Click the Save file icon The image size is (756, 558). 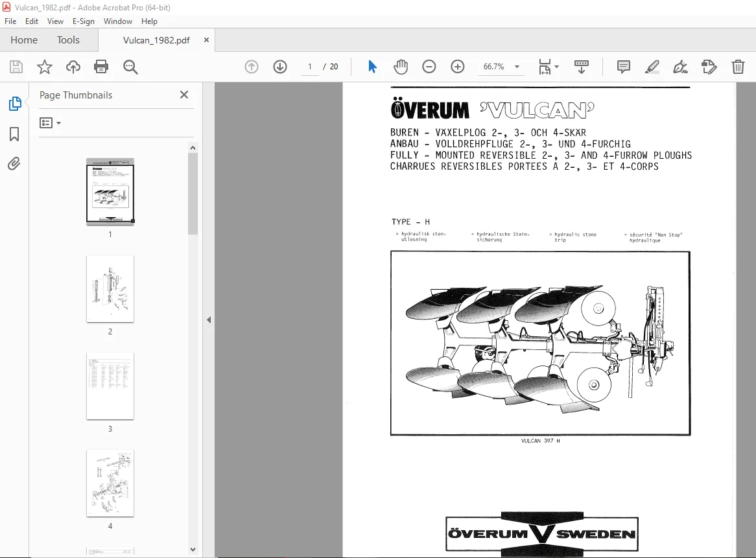click(16, 67)
